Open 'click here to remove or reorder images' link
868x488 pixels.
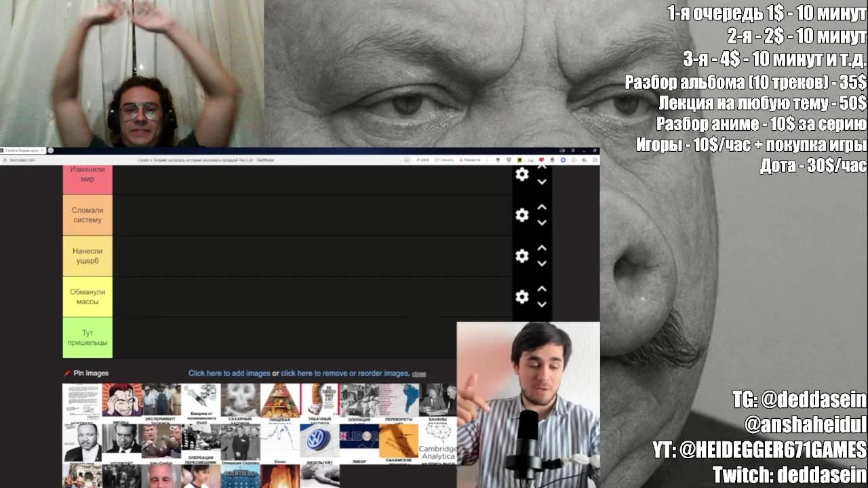click(x=345, y=373)
